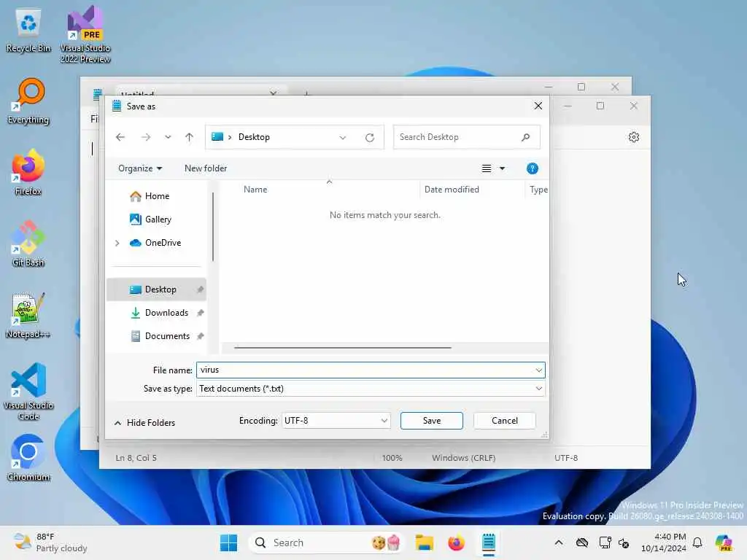Click Windows (CRLF) in status bar

tap(463, 458)
